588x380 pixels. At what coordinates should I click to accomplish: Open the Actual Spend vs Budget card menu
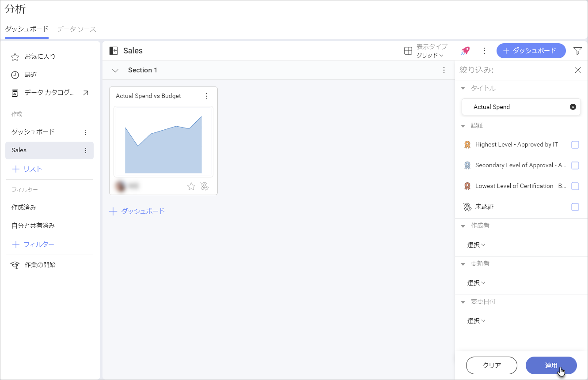(206, 96)
